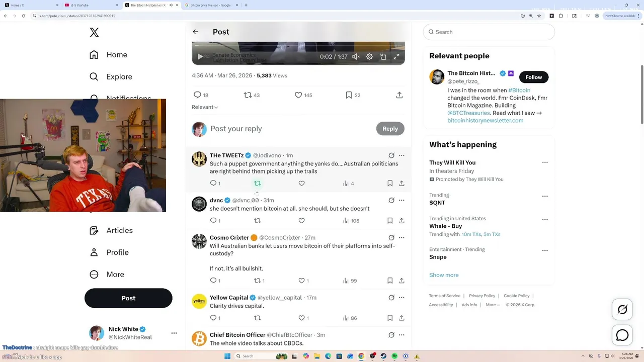Open more options on THe TWEETz reply
Viewport: 644px width, 362px height.
coord(401,155)
